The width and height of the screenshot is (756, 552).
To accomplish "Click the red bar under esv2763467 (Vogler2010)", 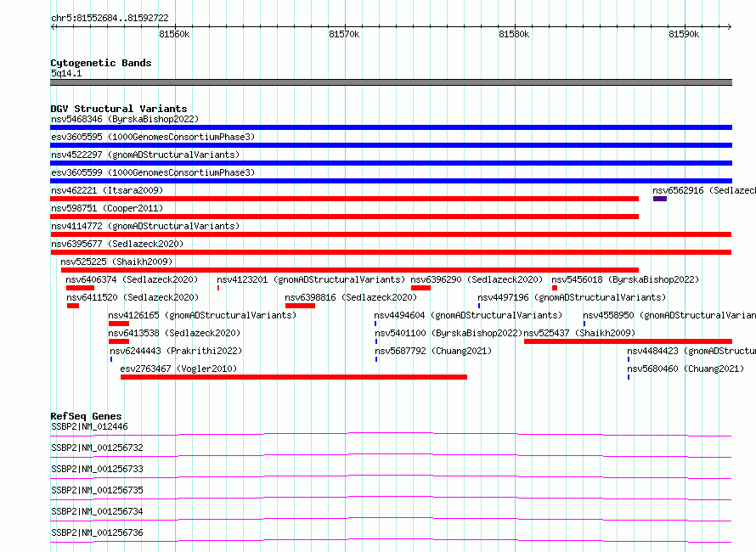I will [x=294, y=377].
